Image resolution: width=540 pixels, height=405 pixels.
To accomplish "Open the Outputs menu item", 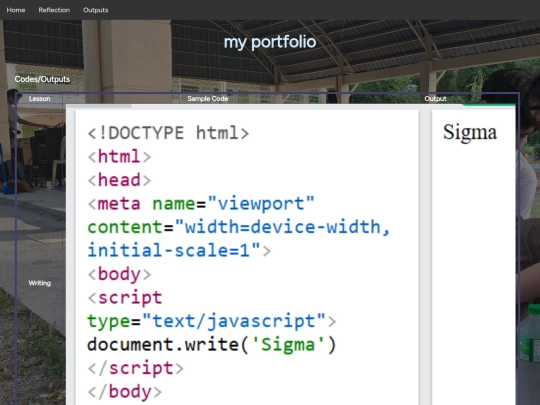I will point(95,10).
